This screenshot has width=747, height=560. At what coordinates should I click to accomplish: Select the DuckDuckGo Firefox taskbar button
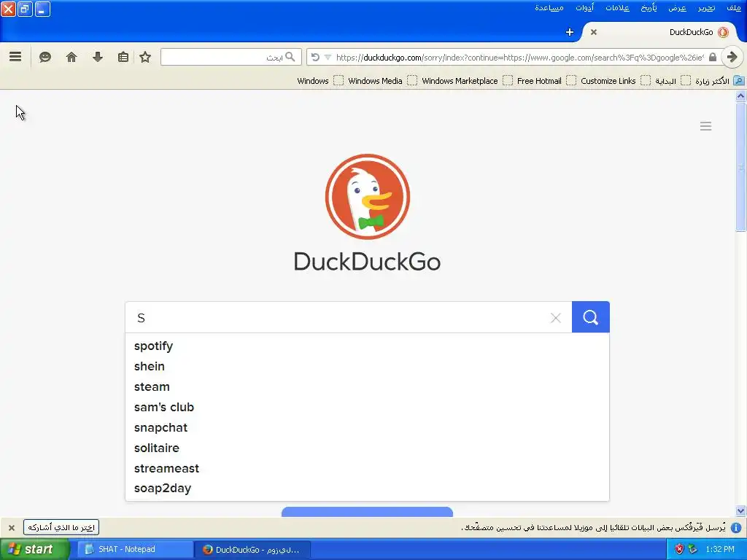pos(252,550)
